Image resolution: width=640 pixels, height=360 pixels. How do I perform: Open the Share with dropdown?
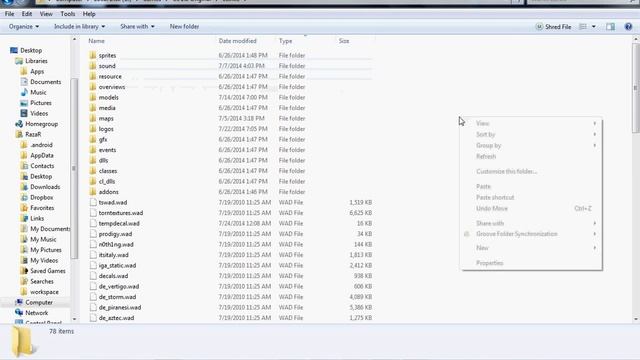137,27
